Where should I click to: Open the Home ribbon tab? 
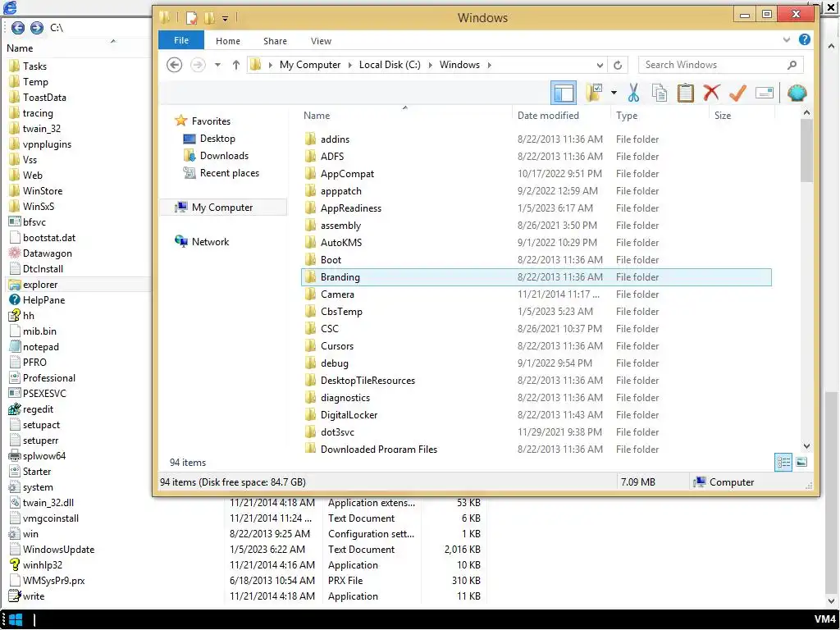(228, 41)
